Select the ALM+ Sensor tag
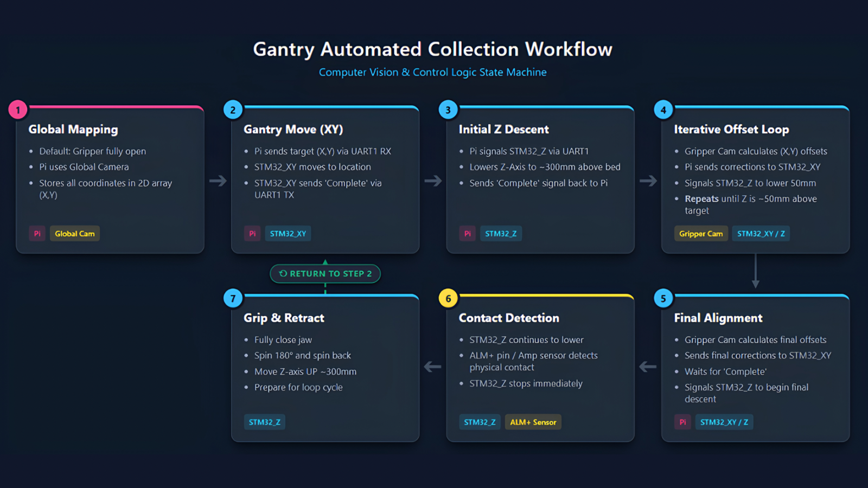This screenshot has width=868, height=488. pyautogui.click(x=533, y=422)
